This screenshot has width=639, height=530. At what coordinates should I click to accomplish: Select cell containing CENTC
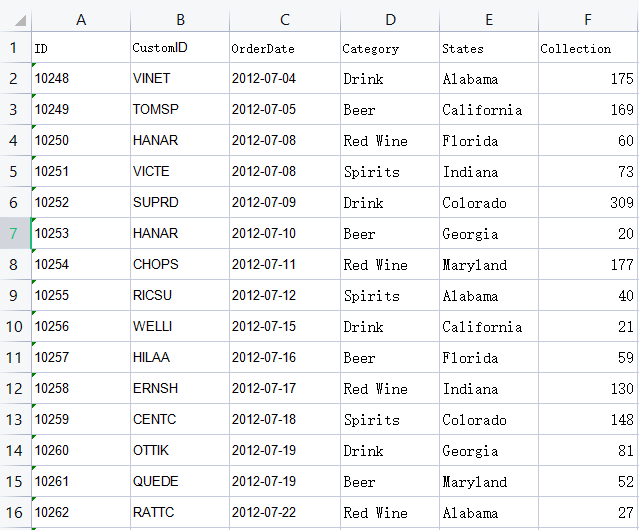pos(180,419)
